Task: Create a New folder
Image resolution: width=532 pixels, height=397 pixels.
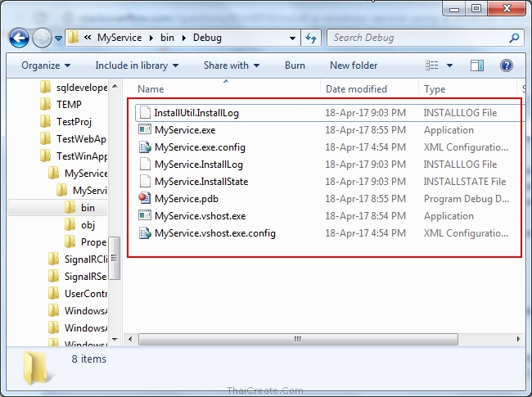Action: click(x=354, y=65)
